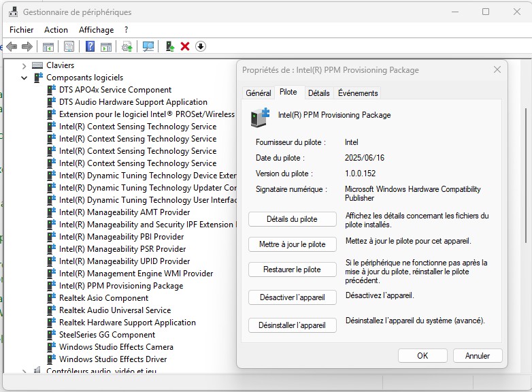532x392 pixels.
Task: Expand the Contrôleurs audio, vidéo et jeu node
Action: coord(24,372)
